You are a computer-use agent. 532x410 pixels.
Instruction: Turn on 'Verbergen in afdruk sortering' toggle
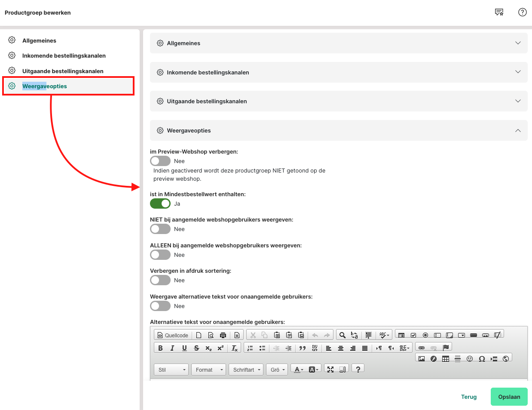pos(160,280)
